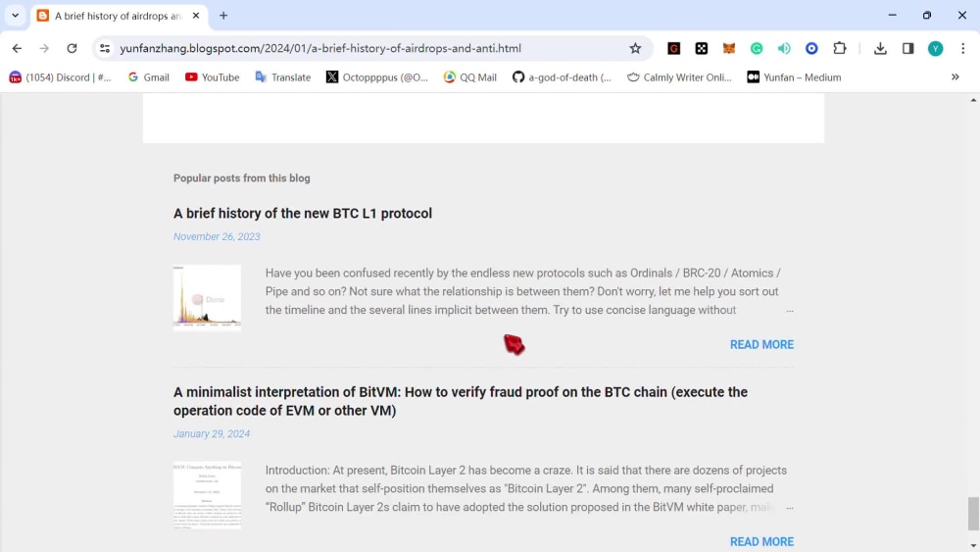980x552 pixels.
Task: Click the address bar URL
Action: 320,48
